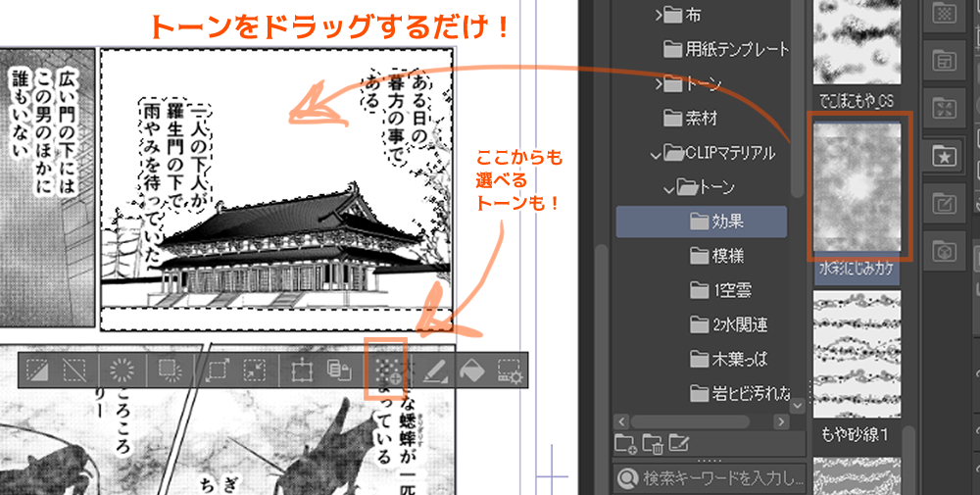Collapse the CLIPマテリアル folder
This screenshot has height=495, width=980.
(x=657, y=153)
